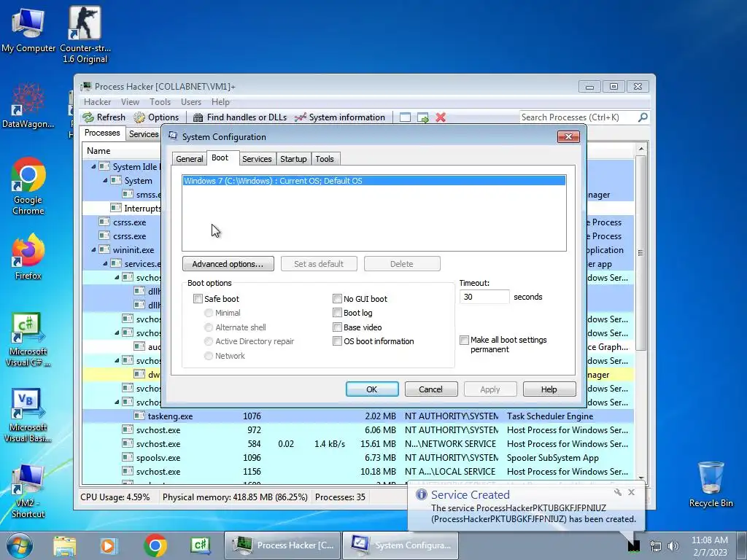Click the volume speaker tray icon
The width and height of the screenshot is (747, 560).
coord(673,546)
